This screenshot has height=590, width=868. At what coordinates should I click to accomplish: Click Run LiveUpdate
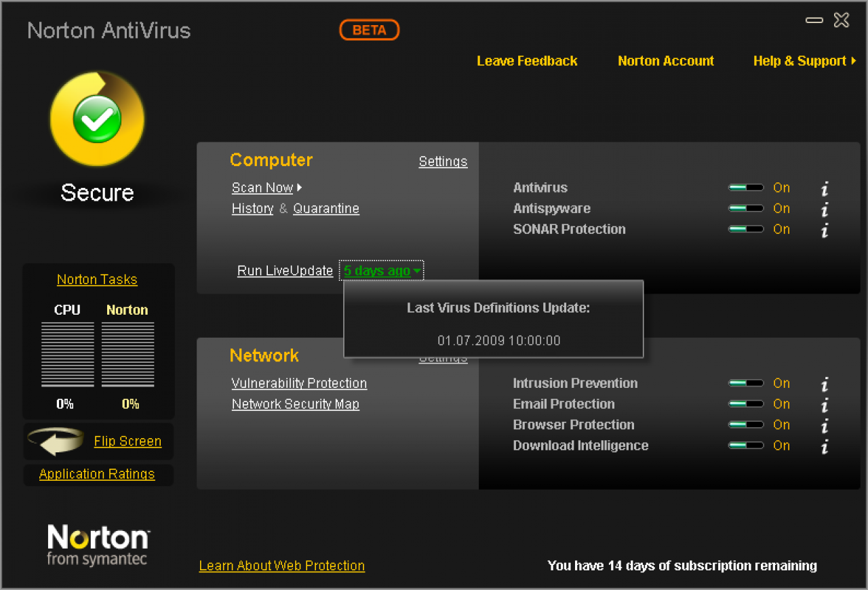(285, 271)
